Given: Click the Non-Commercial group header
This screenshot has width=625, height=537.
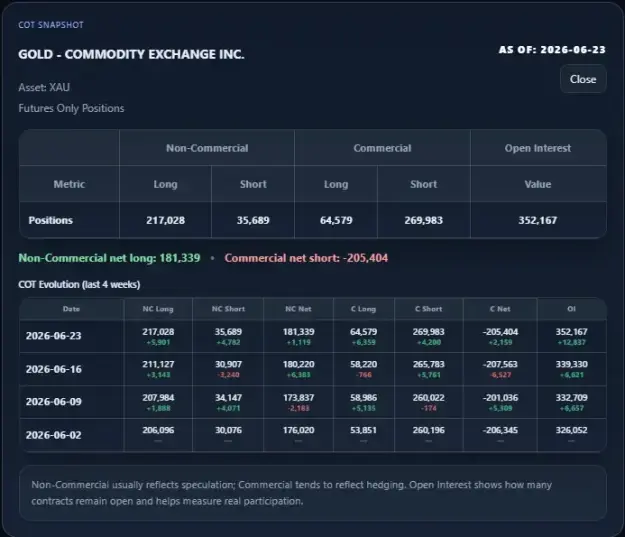Looking at the screenshot, I should [x=207, y=148].
